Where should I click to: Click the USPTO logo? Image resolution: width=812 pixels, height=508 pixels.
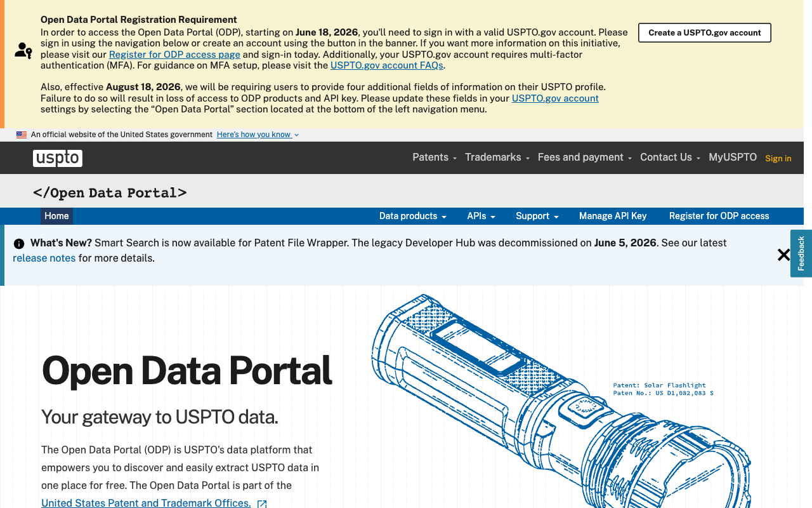tap(58, 158)
